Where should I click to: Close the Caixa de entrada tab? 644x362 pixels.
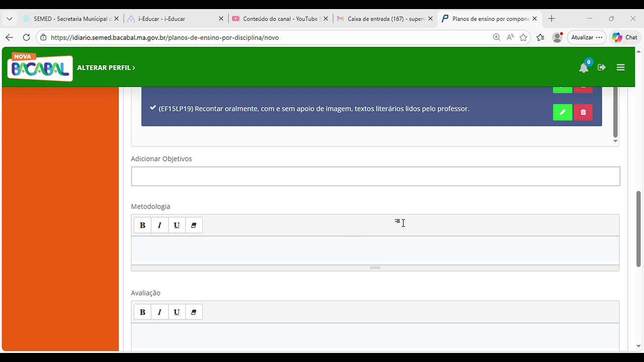point(430,19)
